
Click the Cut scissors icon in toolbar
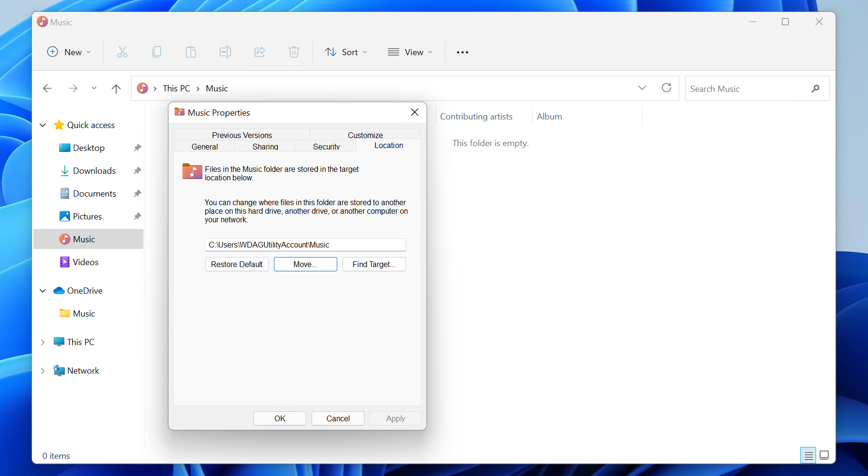click(x=122, y=52)
